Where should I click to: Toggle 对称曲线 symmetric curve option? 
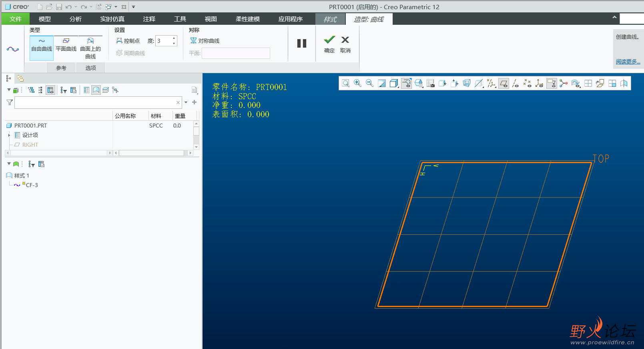click(x=205, y=41)
